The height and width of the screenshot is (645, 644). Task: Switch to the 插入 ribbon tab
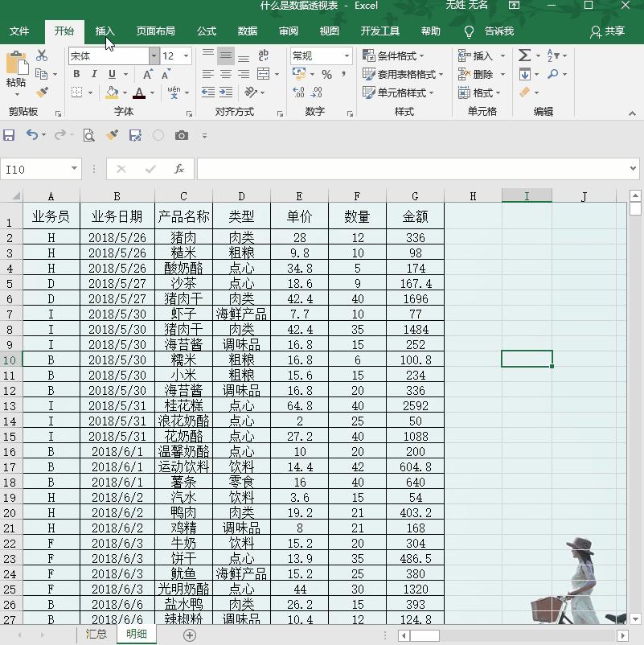[107, 32]
